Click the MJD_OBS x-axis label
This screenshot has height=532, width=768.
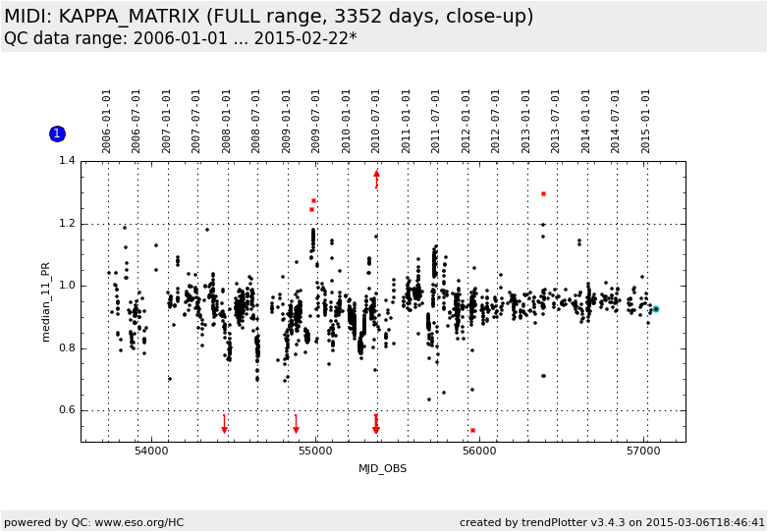[x=382, y=468]
